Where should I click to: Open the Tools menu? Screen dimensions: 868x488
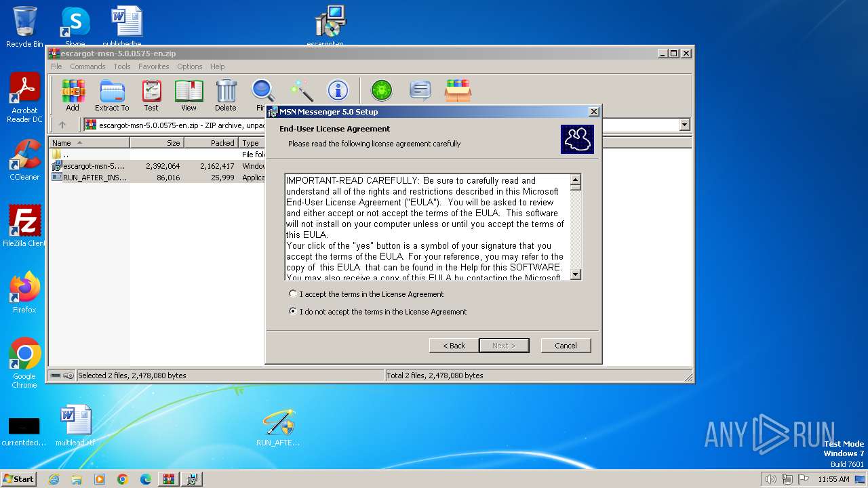coord(122,66)
